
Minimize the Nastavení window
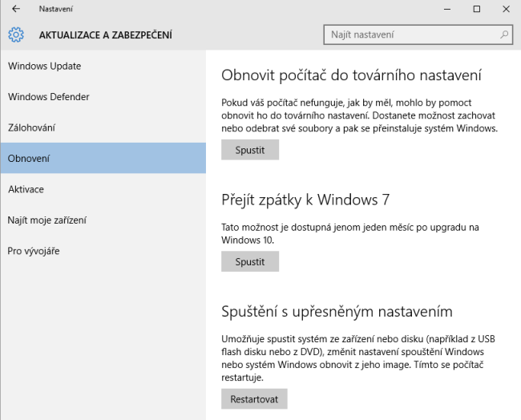click(447, 9)
